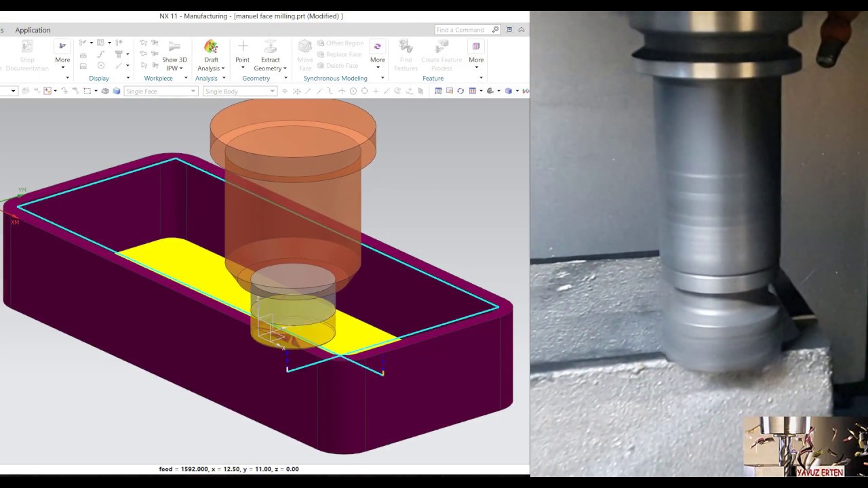Expand the Display group options arrow

pos(128,78)
